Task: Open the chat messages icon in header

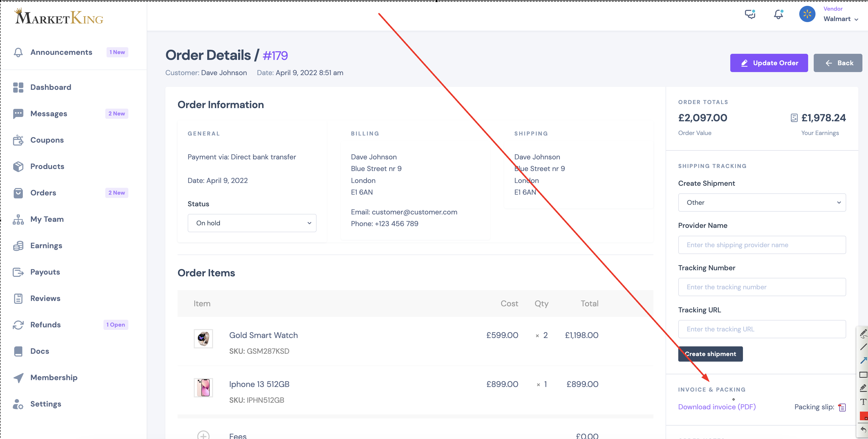Action: (x=750, y=14)
